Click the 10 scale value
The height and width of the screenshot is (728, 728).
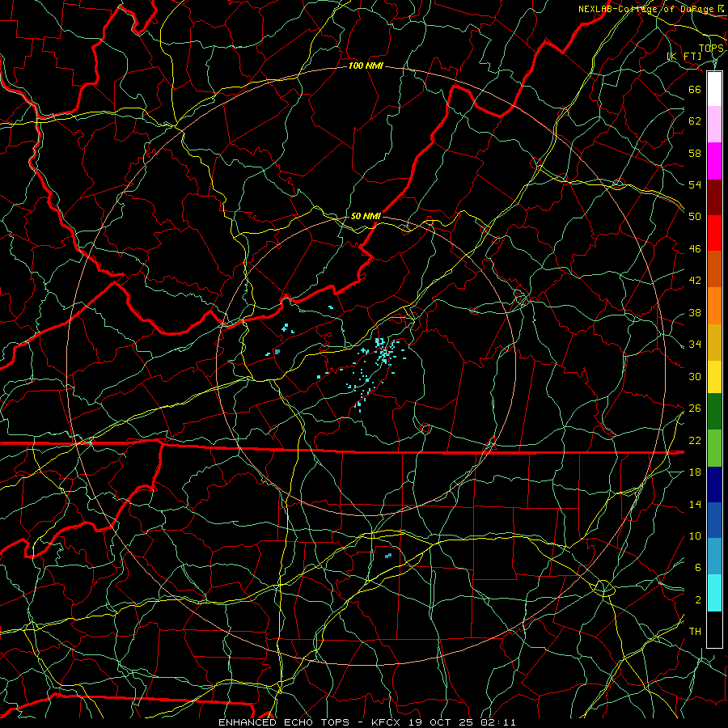point(695,536)
